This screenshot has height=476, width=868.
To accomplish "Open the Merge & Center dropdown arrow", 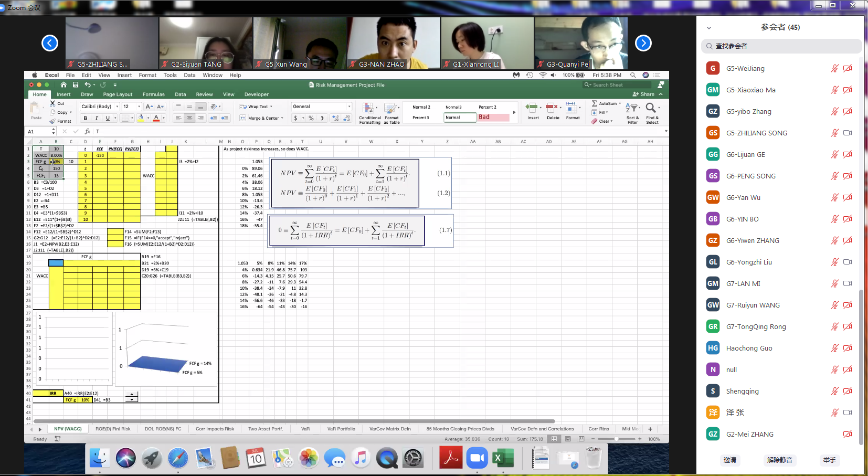I will (282, 118).
